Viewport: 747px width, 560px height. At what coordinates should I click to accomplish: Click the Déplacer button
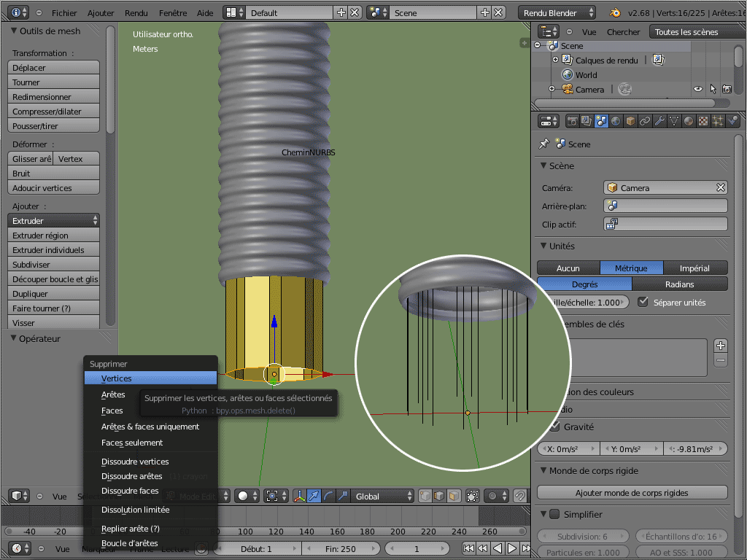coord(53,68)
